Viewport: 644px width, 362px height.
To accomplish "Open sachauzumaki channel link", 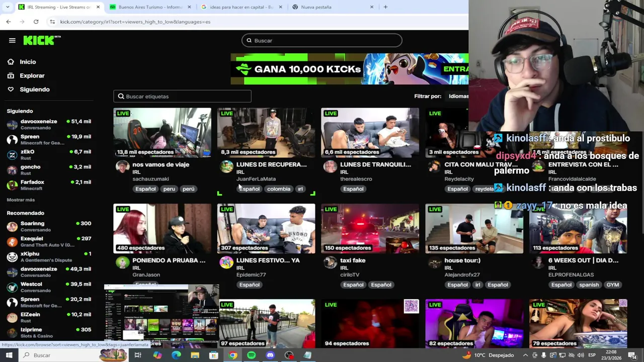I will coord(150,178).
